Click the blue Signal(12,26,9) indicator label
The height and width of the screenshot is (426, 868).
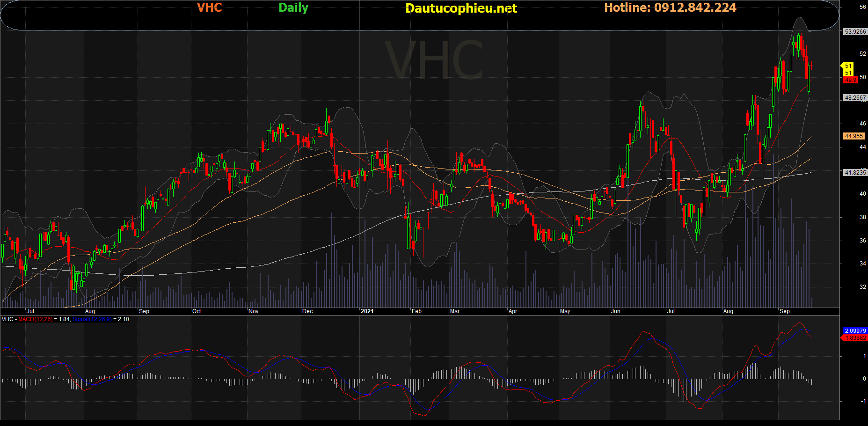point(92,319)
